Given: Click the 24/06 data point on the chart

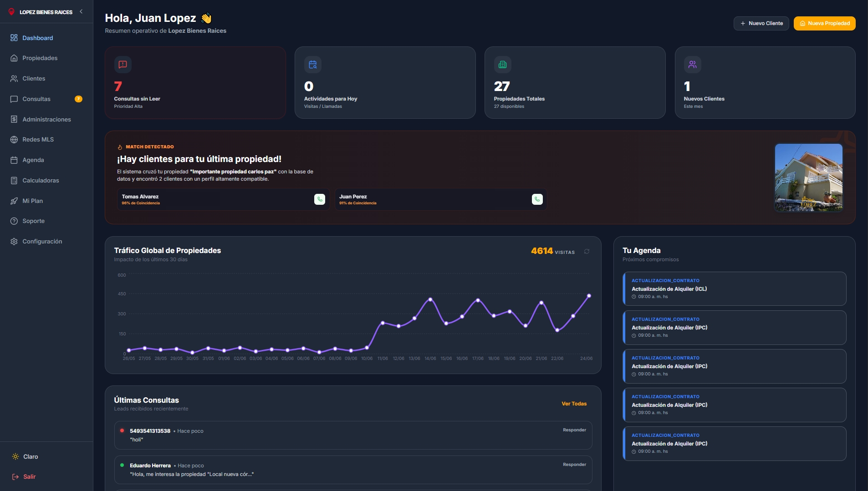Looking at the screenshot, I should point(589,296).
